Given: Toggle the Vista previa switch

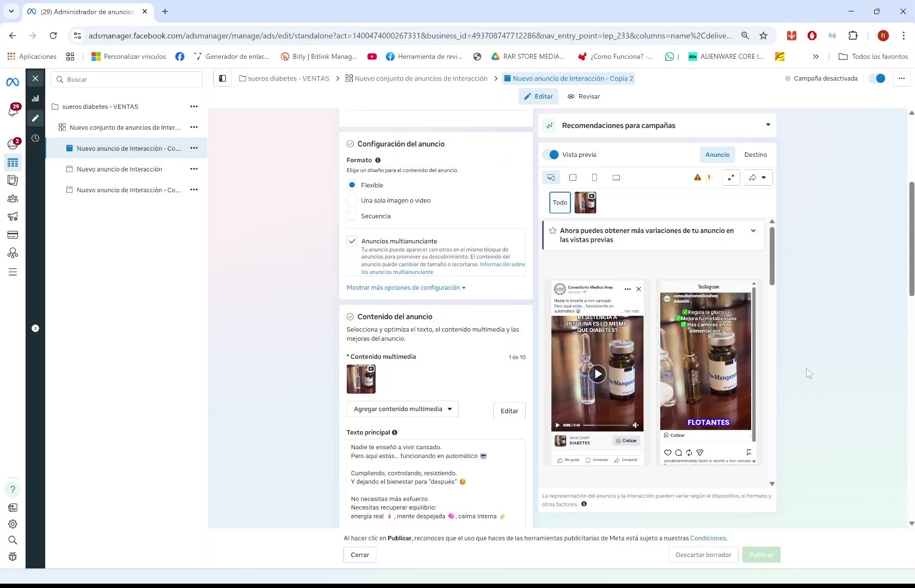Looking at the screenshot, I should coord(551,155).
